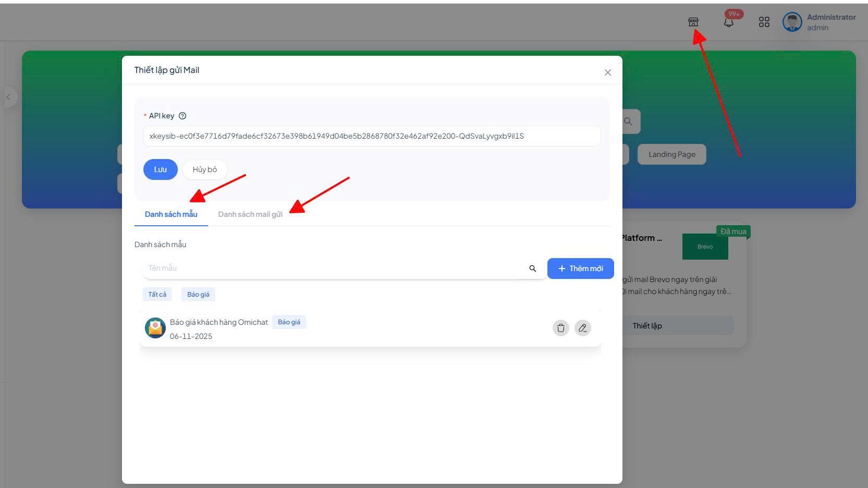Delete the Báo giá khách hàng Omichat template
Screen dimensions: 868x488
[560, 328]
